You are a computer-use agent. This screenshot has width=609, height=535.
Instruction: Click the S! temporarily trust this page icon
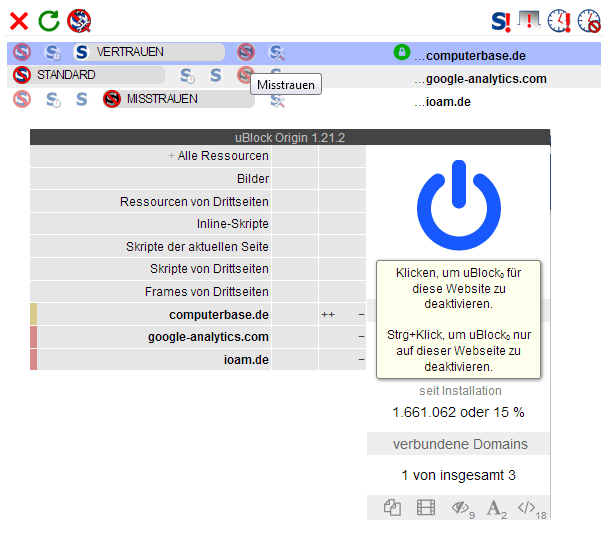(x=501, y=21)
